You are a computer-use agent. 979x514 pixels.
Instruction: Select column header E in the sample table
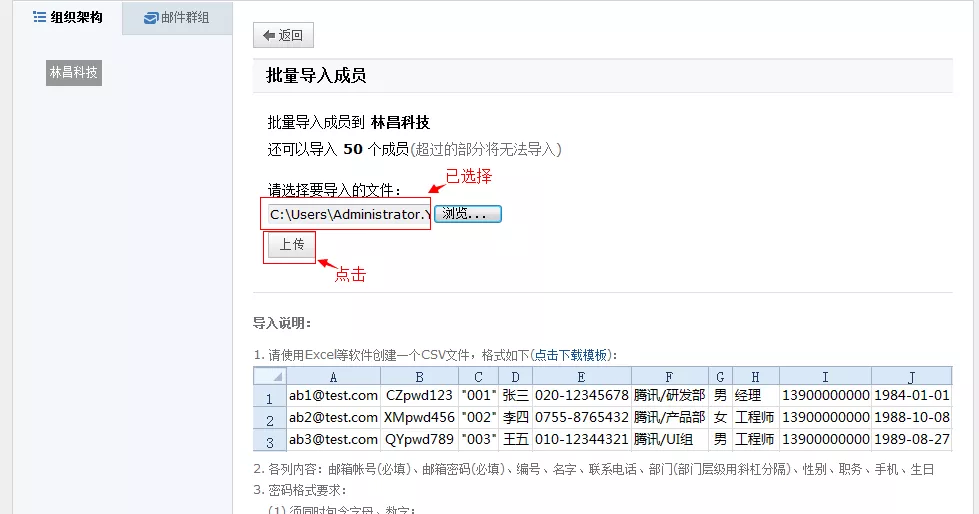coord(581,376)
